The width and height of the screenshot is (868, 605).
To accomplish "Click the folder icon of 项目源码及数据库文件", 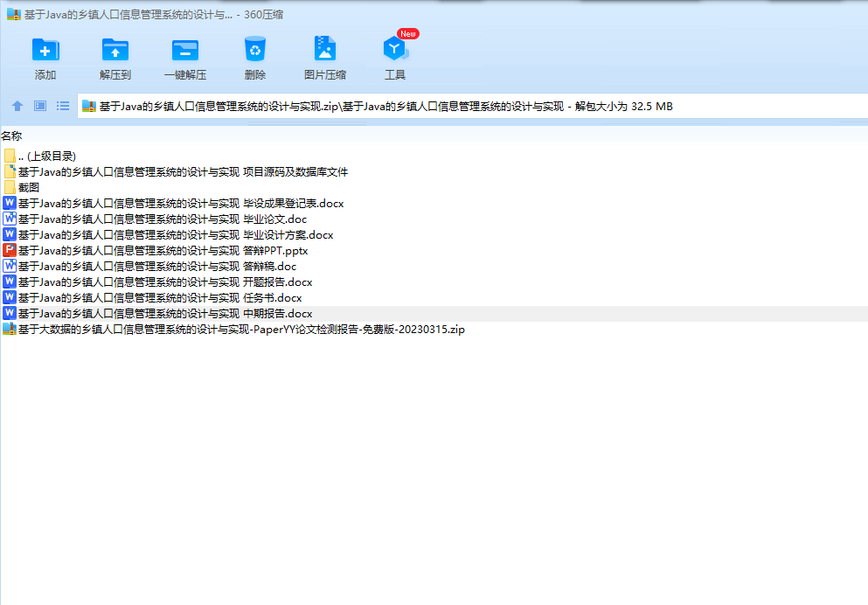I will point(10,171).
